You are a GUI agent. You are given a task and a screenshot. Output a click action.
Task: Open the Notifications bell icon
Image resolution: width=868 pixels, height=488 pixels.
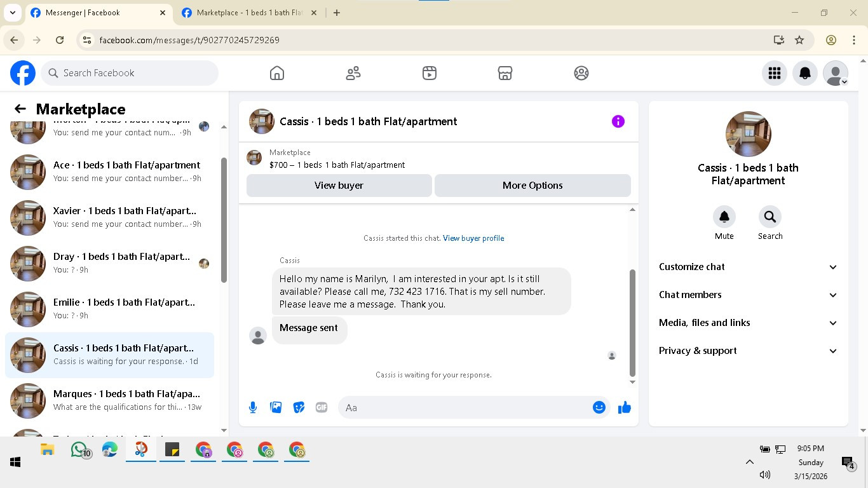click(x=805, y=73)
